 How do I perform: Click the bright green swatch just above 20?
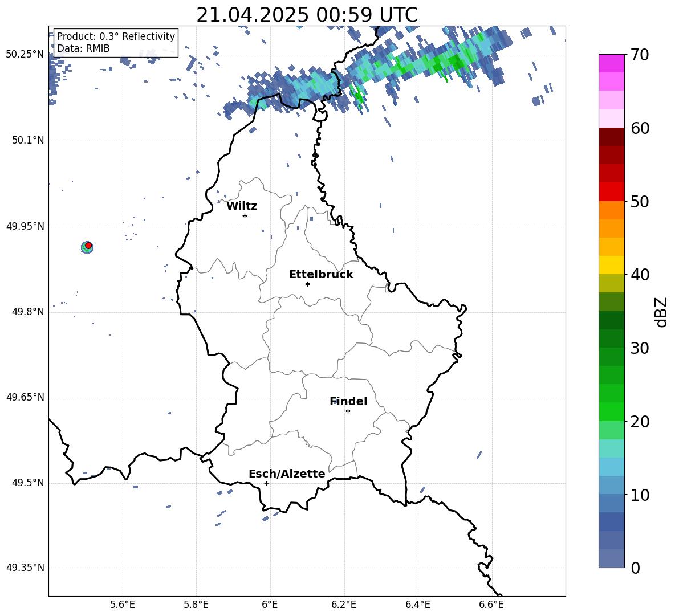(x=611, y=411)
